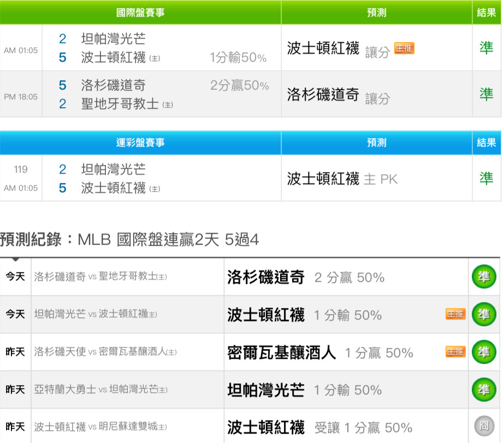Click 昨天 in the 洛杉磯天使 vs 密爾瓦基釀酒人 row
The height and width of the screenshot is (443, 504).
coord(15,352)
